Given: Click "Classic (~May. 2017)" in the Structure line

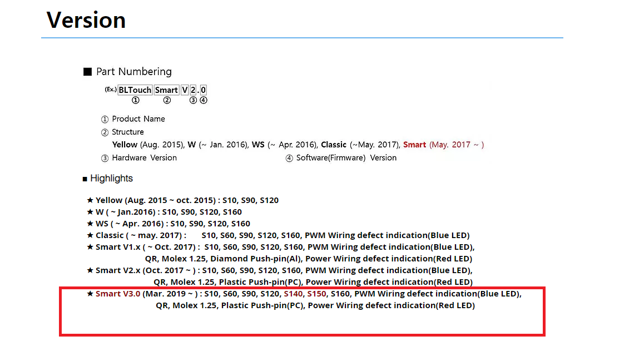Looking at the screenshot, I should 360,145.
